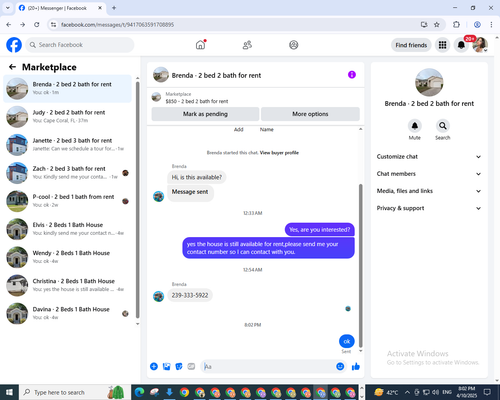Screen dimensions: 500x400
Task: Open the Friends icon in top navigation
Action: tap(247, 45)
